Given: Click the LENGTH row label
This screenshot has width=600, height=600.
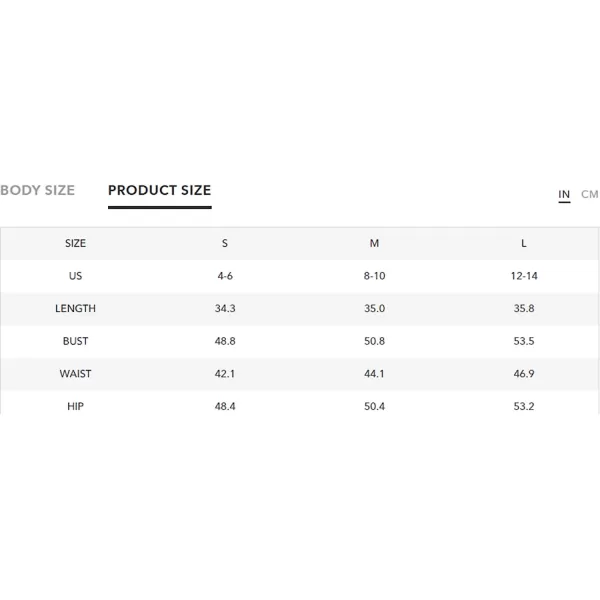Looking at the screenshot, I should coord(75,308).
